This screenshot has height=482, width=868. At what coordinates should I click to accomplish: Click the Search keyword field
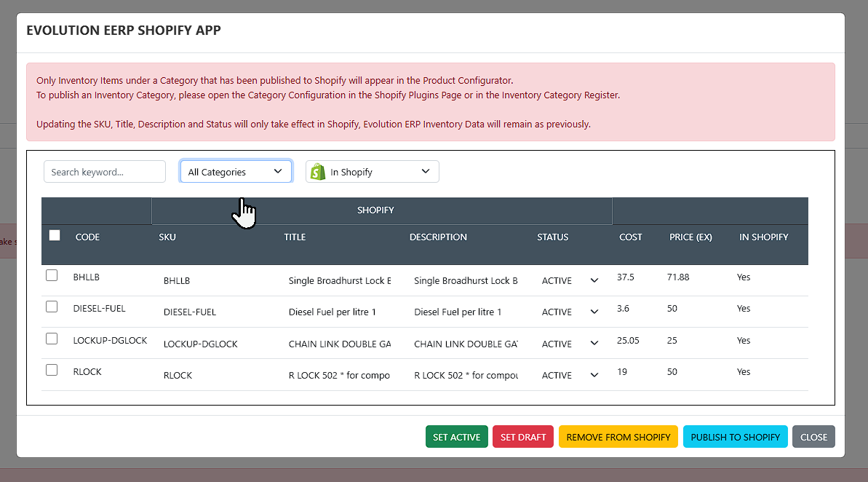[105, 172]
